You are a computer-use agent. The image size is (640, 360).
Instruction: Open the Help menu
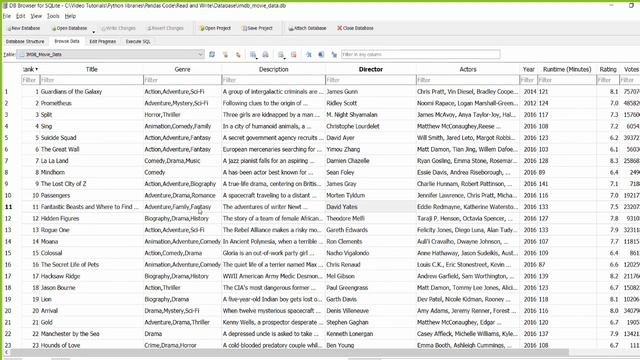(70, 16)
